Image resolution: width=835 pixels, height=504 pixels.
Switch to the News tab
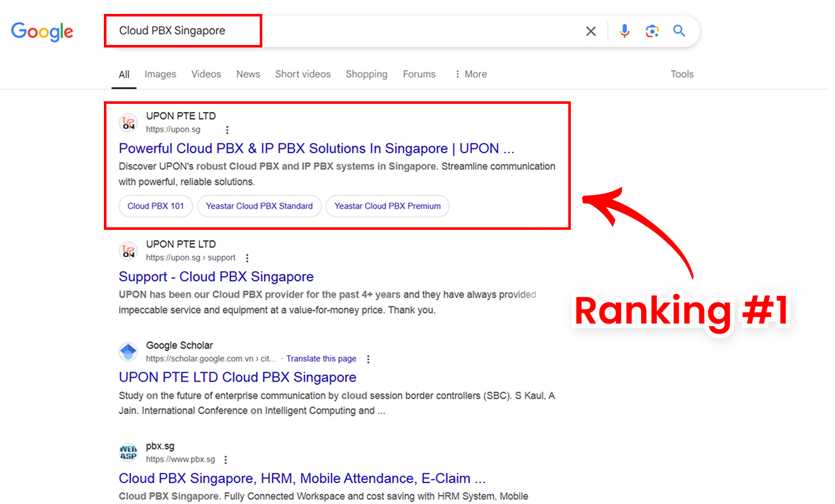click(248, 74)
